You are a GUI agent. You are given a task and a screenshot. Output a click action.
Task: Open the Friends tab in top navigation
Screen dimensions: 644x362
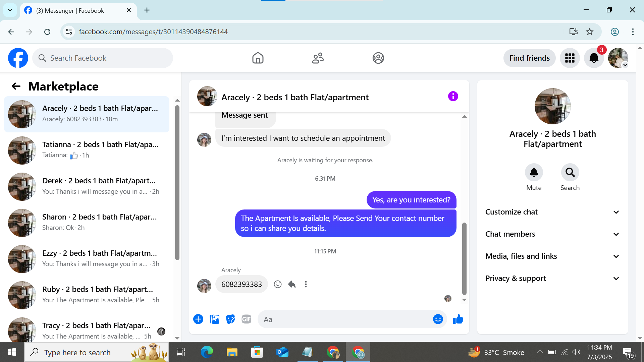point(318,58)
